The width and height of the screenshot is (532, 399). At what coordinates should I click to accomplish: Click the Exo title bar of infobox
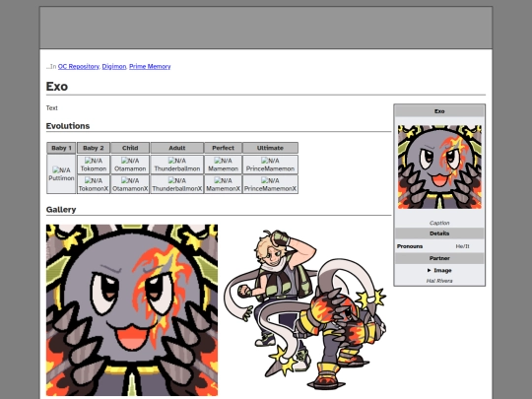(439, 111)
